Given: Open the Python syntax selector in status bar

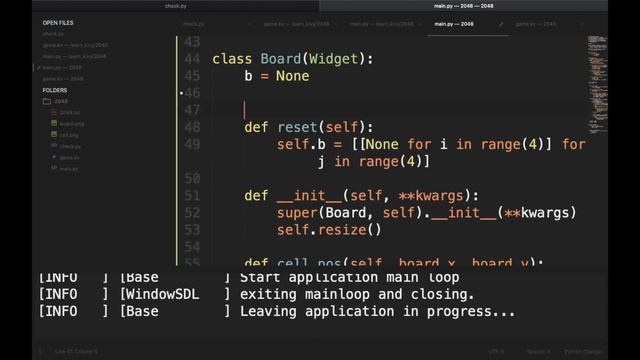Looking at the screenshot, I should point(583,351).
